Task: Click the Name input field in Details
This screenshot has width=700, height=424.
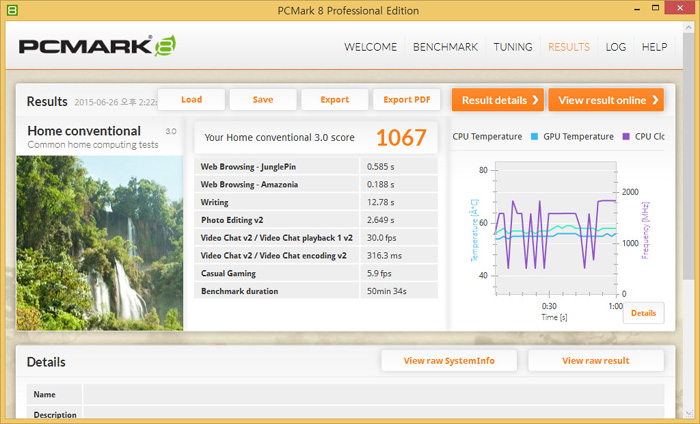Action: (x=374, y=395)
